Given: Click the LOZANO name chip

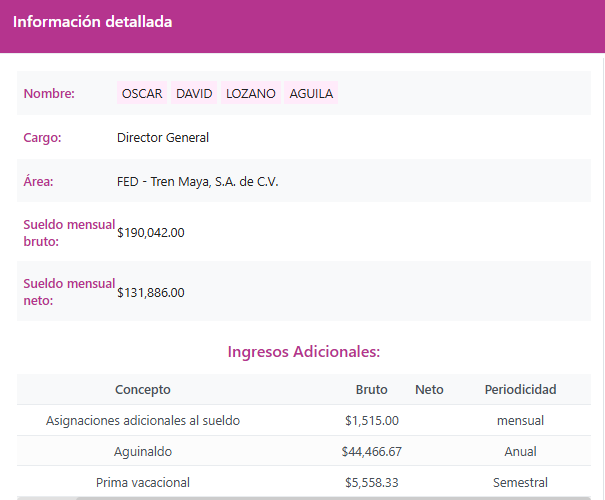Looking at the screenshot, I should (250, 93).
